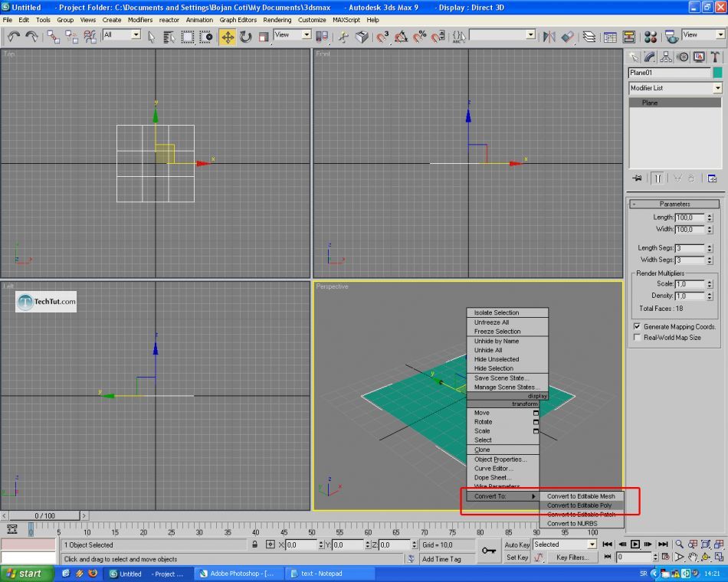This screenshot has height=582, width=728.
Task: Toggle the Set Key mode button
Action: 516,557
